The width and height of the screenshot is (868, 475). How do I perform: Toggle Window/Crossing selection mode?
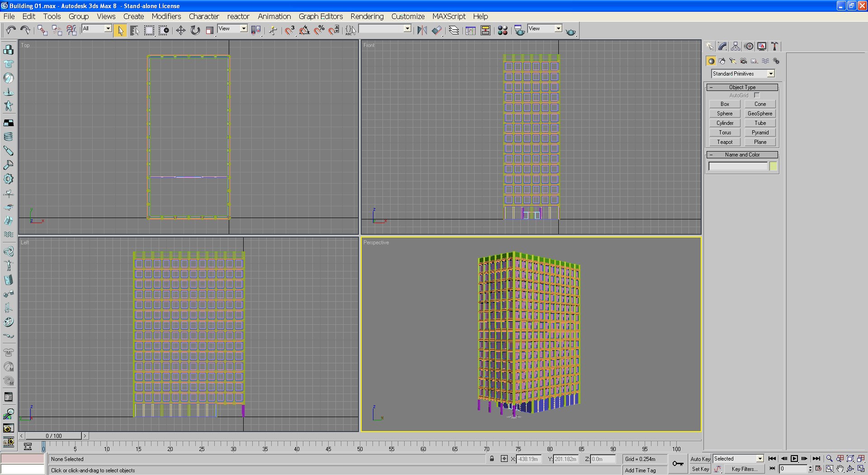click(164, 30)
